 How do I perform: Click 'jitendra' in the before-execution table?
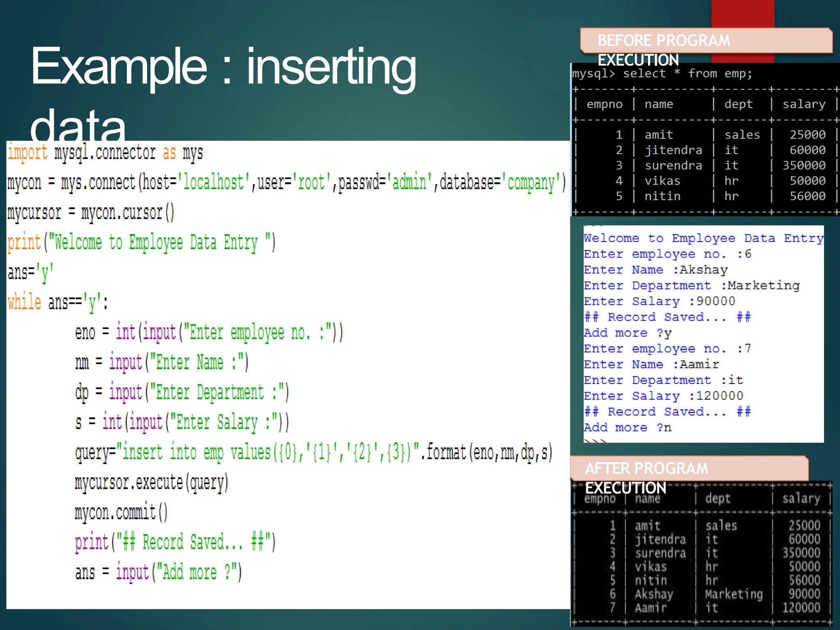673,150
